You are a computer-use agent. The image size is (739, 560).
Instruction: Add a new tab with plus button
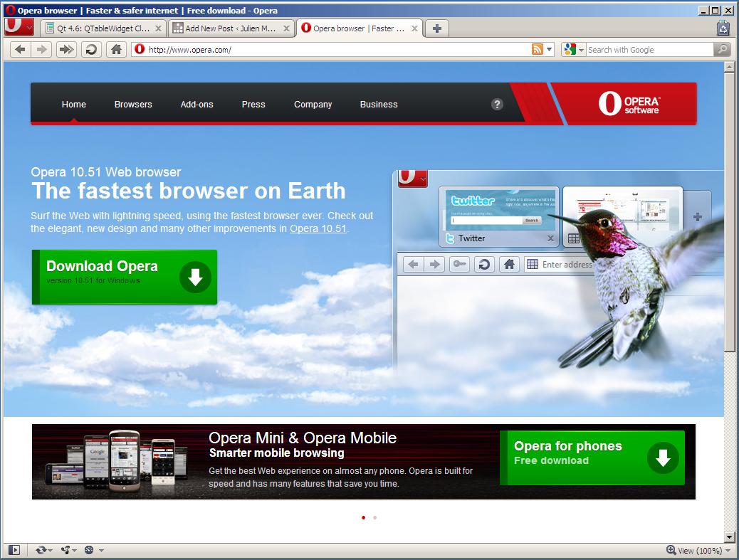tap(437, 28)
